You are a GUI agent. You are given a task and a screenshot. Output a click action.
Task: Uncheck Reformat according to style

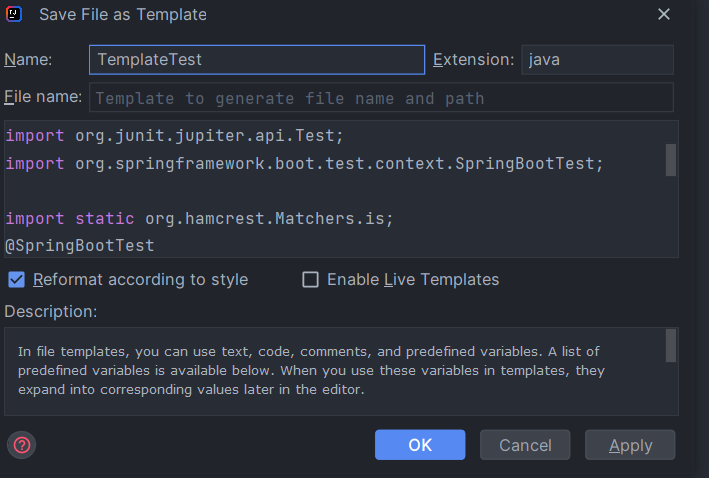coord(17,280)
